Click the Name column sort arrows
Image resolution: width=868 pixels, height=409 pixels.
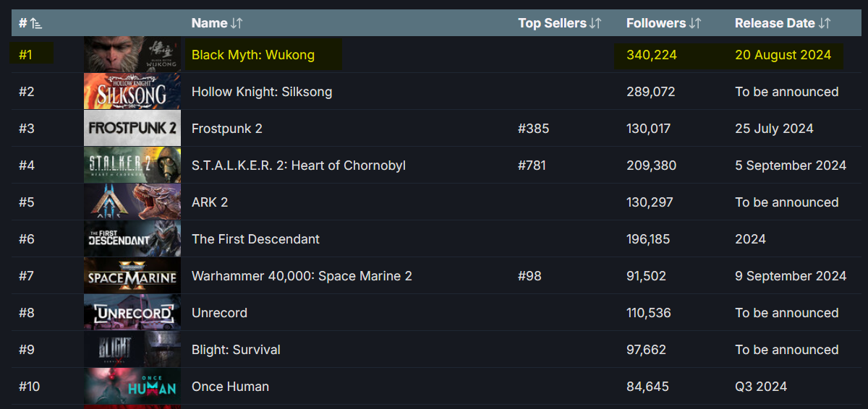point(237,24)
